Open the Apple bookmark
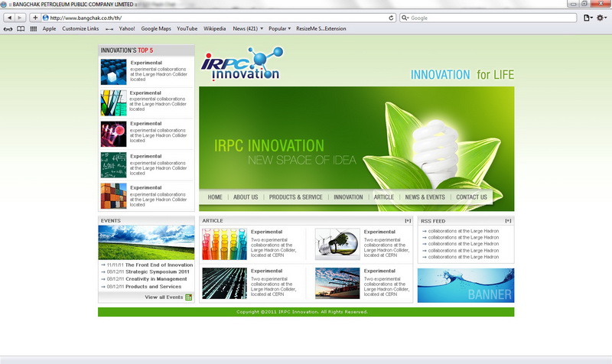This screenshot has width=612, height=364. click(x=49, y=28)
